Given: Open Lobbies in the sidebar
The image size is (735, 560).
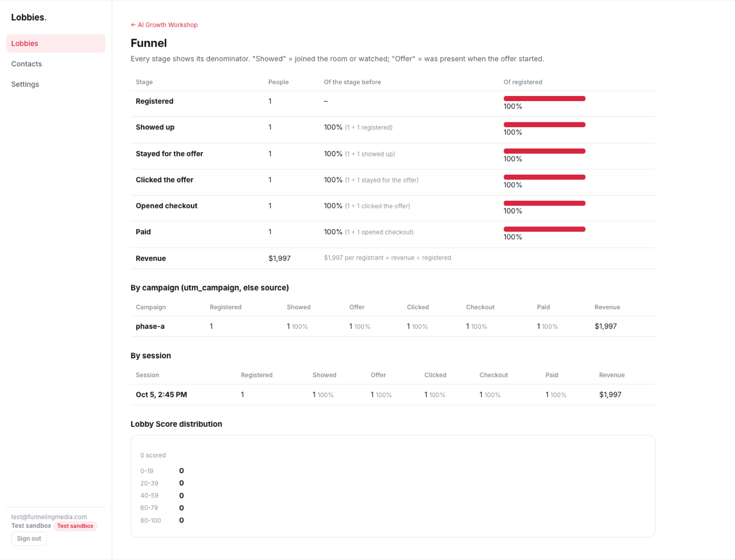Looking at the screenshot, I should click(56, 43).
